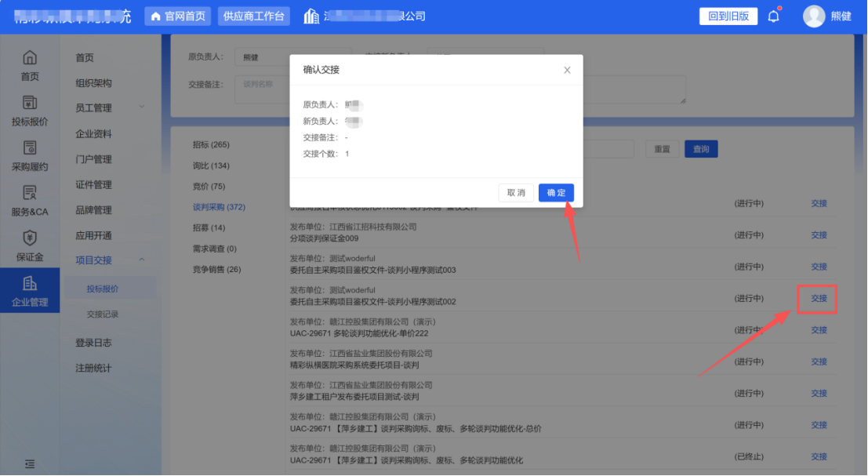Click the 首页 home icon in sidebar
Viewport: 868px width, 476px height.
tap(30, 58)
